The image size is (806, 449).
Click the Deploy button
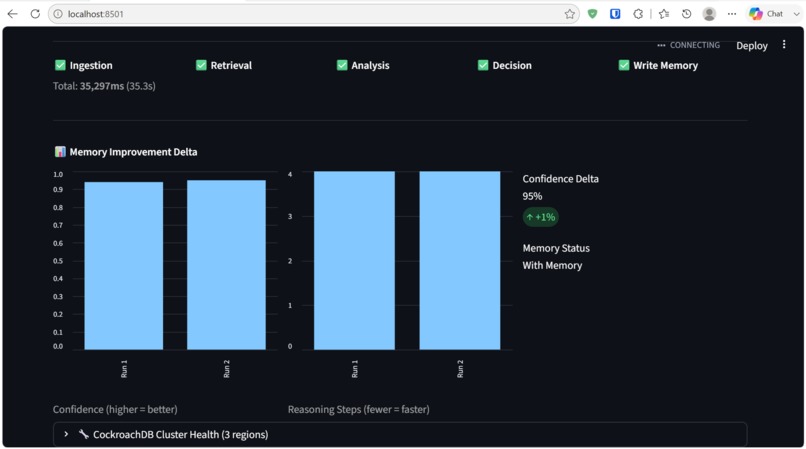coord(752,46)
